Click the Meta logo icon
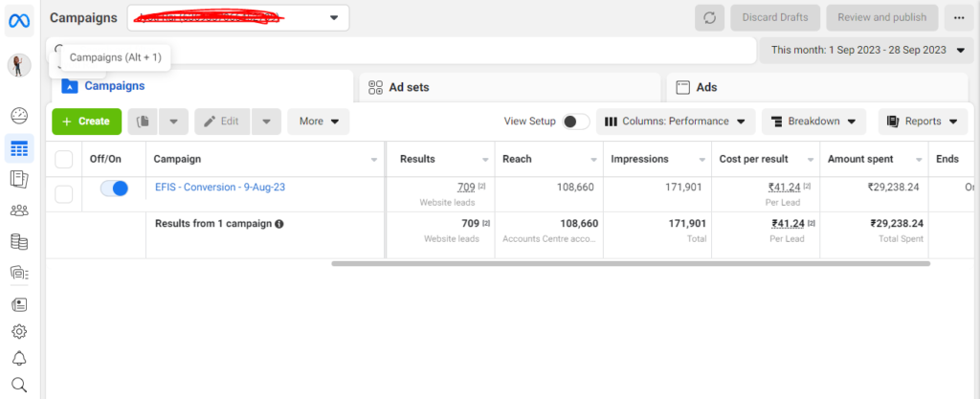Screen dimensions: 980x399 click(18, 18)
